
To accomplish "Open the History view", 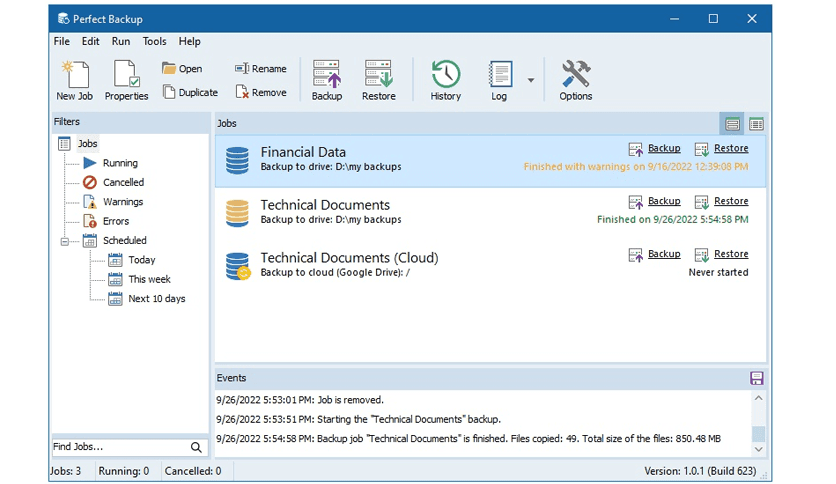I will pyautogui.click(x=446, y=80).
